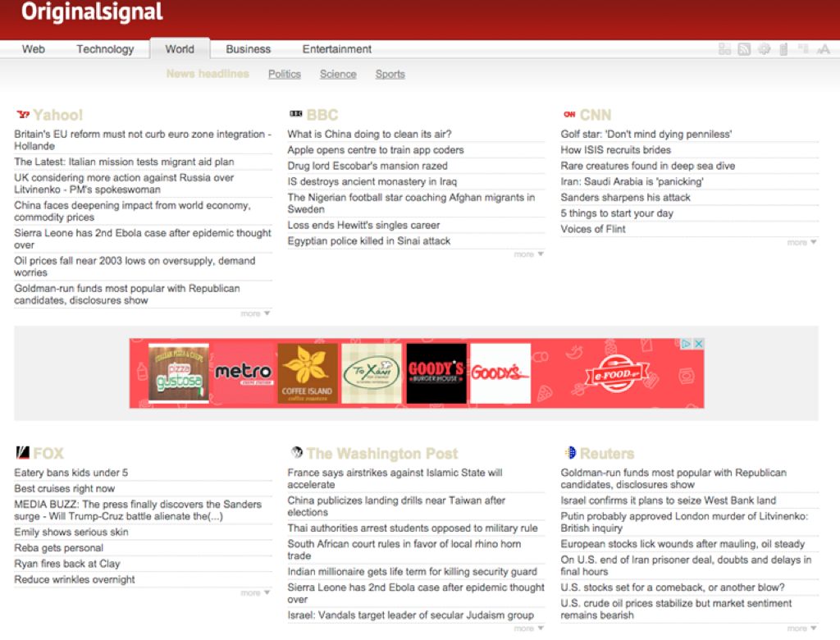Click the FOX favicon logo

pos(22,452)
